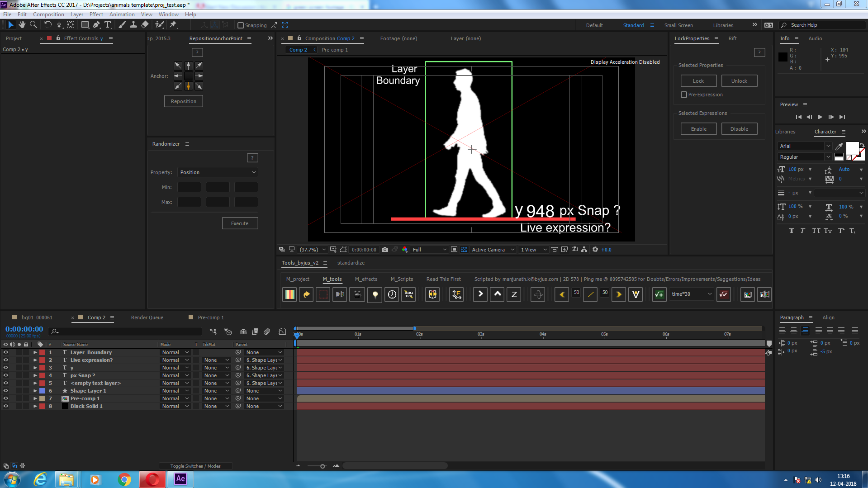This screenshot has width=868, height=488.
Task: Switch to the Render Queue tab
Action: point(147,317)
